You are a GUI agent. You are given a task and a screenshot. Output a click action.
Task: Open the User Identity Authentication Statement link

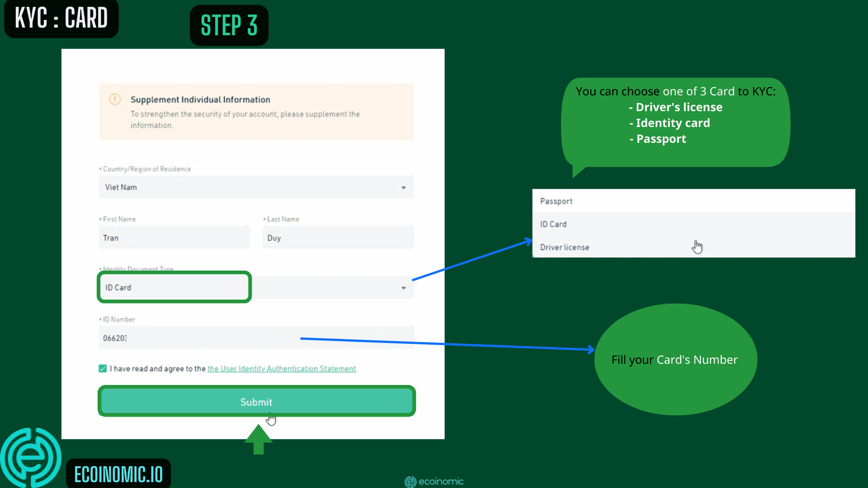click(x=281, y=368)
